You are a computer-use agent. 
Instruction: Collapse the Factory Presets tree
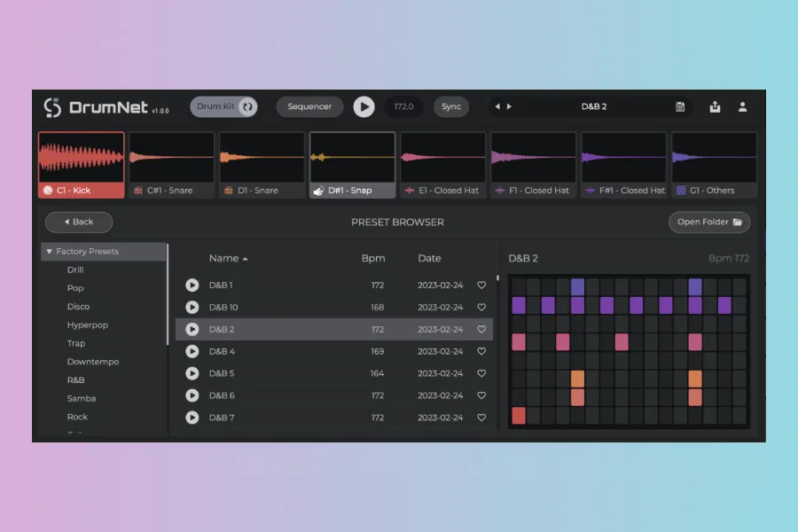tap(50, 252)
